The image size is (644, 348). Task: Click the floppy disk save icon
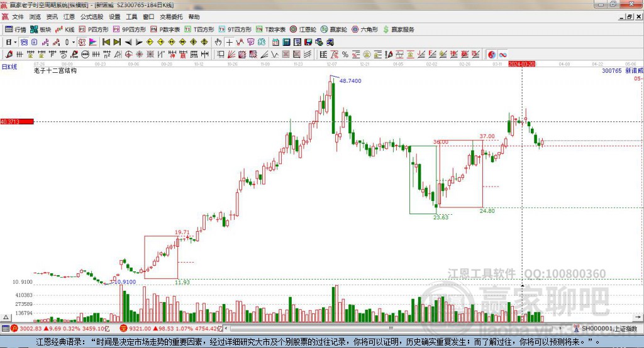pyautogui.click(x=308, y=42)
